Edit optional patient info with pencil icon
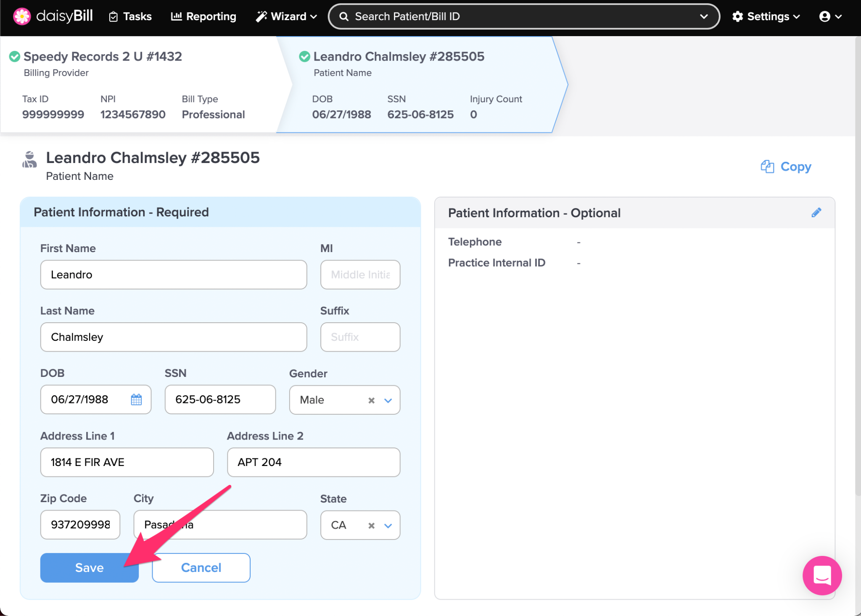Viewport: 861px width, 616px height. coord(816,213)
